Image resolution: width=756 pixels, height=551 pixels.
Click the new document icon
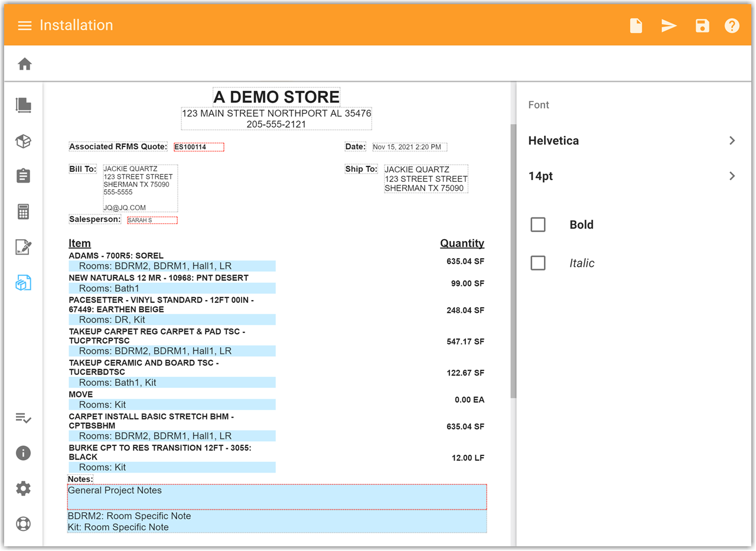pos(636,25)
